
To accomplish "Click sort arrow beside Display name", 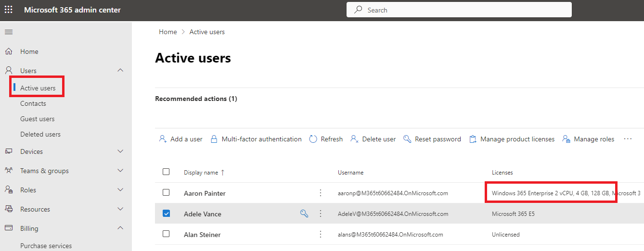I will coord(222,172).
